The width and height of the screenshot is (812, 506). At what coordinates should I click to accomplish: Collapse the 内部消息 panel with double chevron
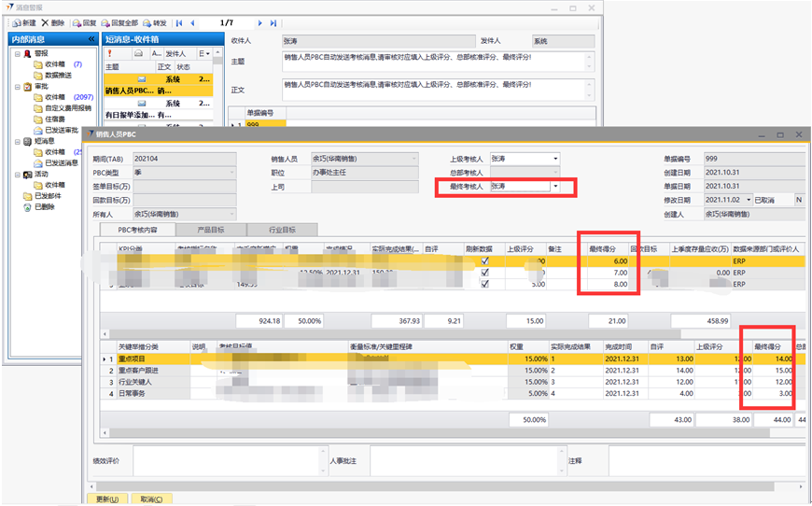(x=91, y=39)
